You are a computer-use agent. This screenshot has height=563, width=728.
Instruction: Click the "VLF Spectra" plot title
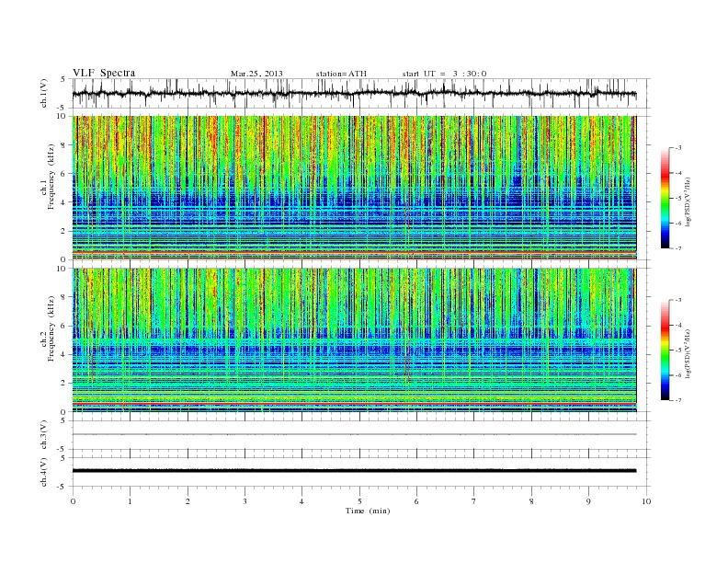click(104, 73)
